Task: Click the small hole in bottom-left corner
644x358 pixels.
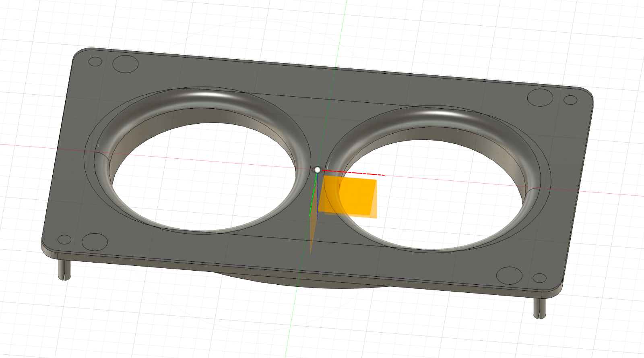Action: (x=64, y=240)
